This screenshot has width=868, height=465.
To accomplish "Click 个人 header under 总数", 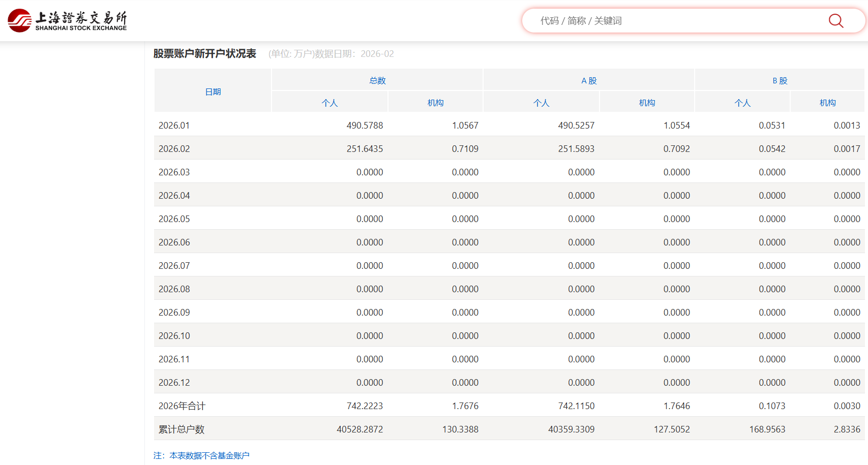I will point(330,103).
